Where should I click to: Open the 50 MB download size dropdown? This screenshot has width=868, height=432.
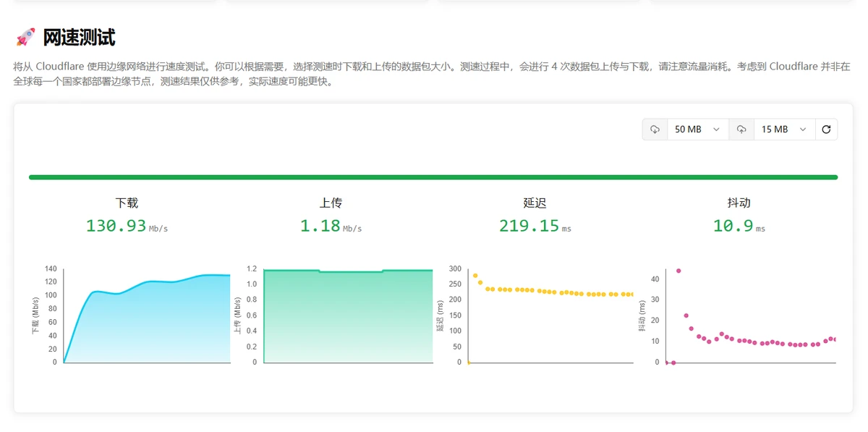point(697,130)
